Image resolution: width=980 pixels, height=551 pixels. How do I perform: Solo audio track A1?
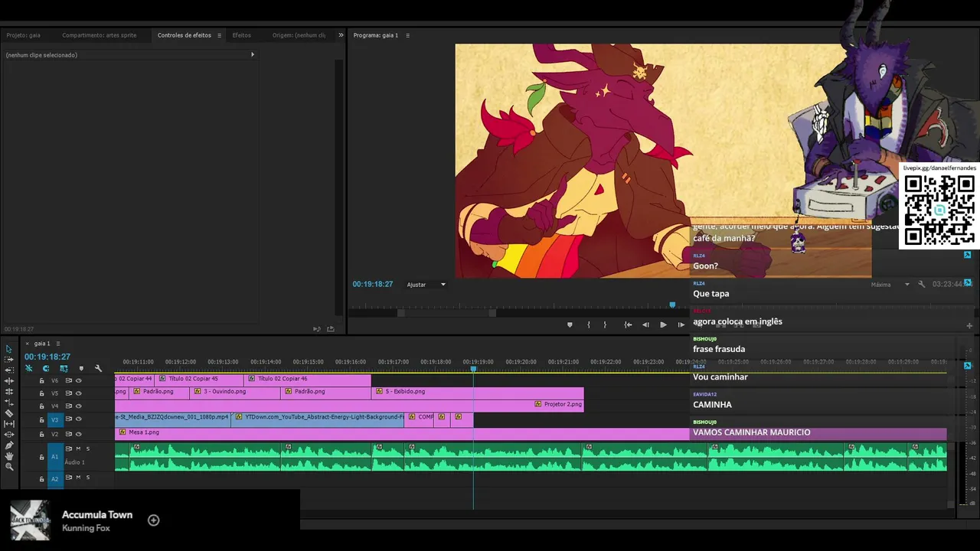click(x=88, y=448)
